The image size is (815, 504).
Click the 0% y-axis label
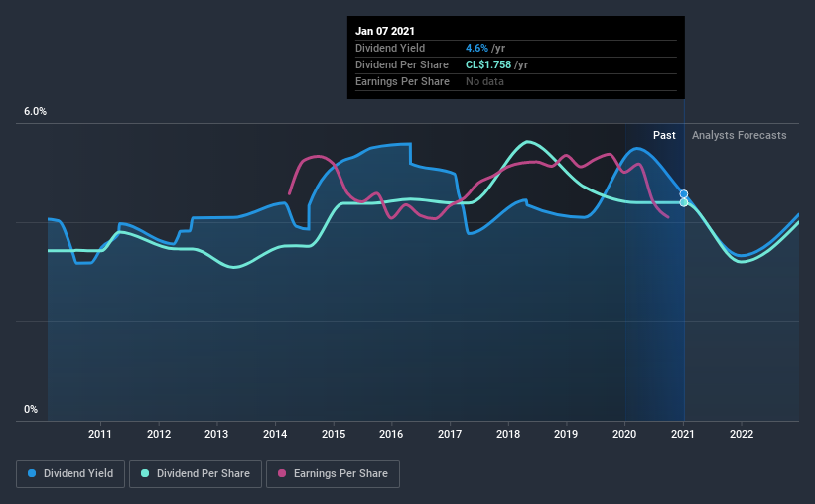pos(31,410)
